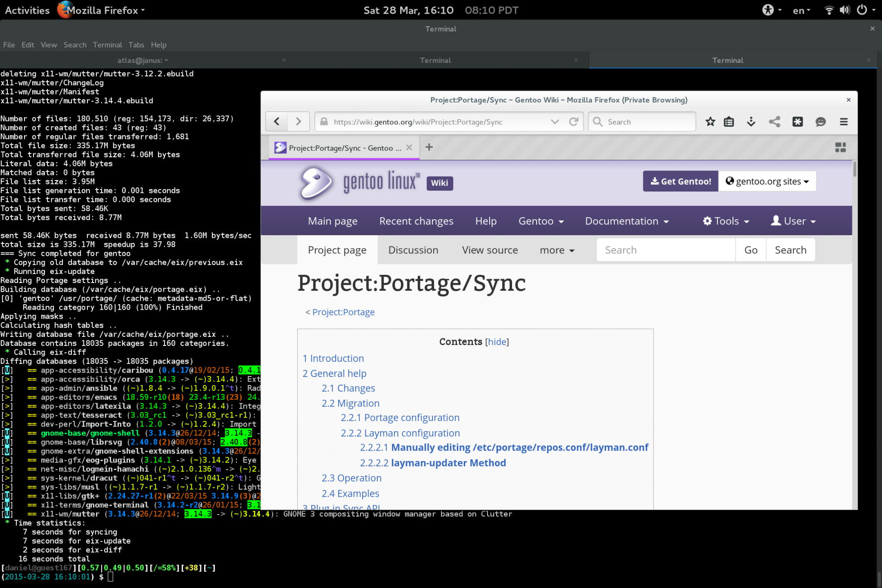
Task: Open tab groups icon on the tab bar
Action: coord(840,147)
